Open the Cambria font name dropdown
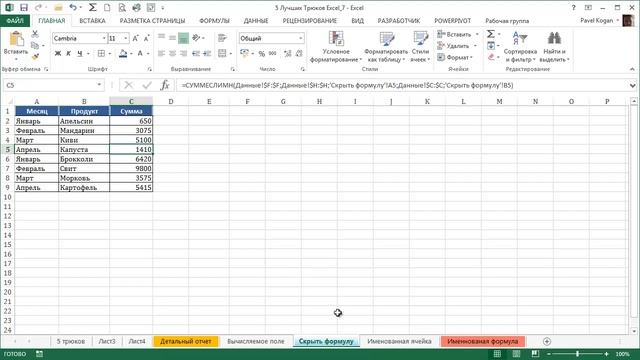Image resolution: width=640 pixels, height=360 pixels. pyautogui.click(x=104, y=38)
